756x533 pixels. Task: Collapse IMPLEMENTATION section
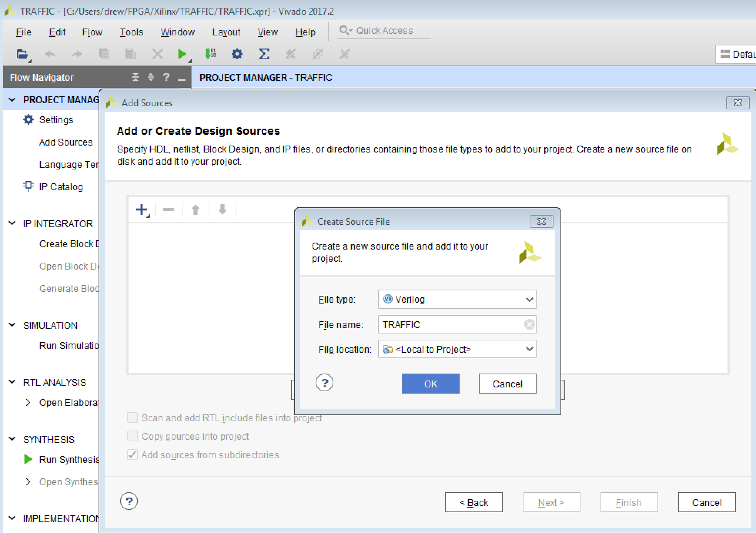pos(12,518)
